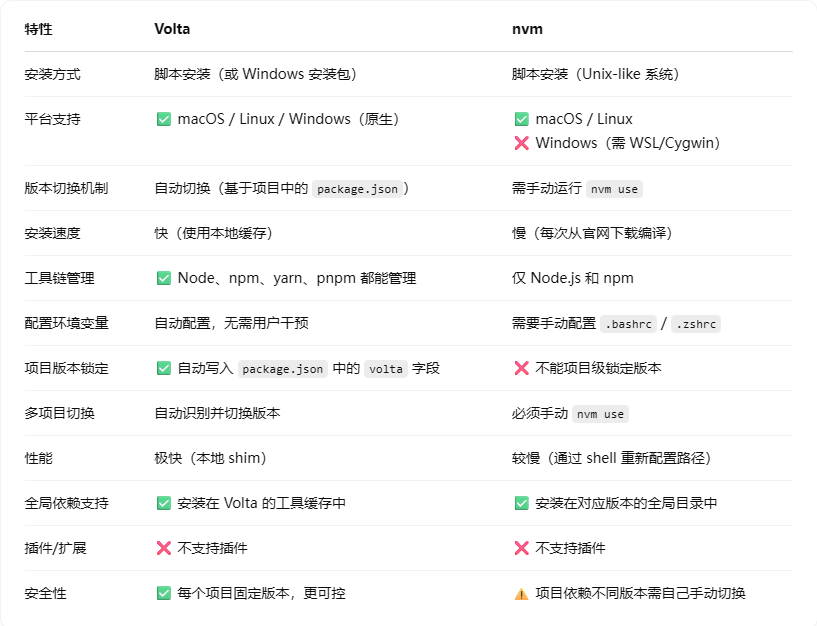This screenshot has width=817, height=626.
Task: Click the red cross in nvm's 不支持插件 cell
Action: [x=521, y=549]
